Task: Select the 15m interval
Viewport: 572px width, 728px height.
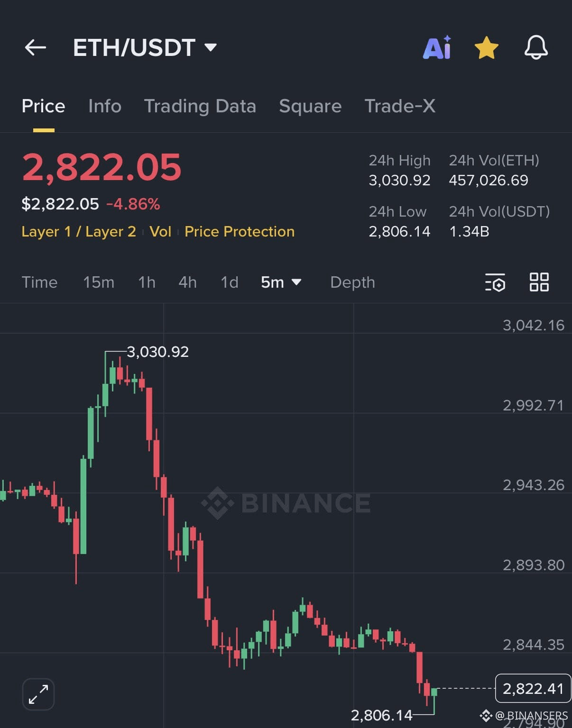Action: [99, 282]
